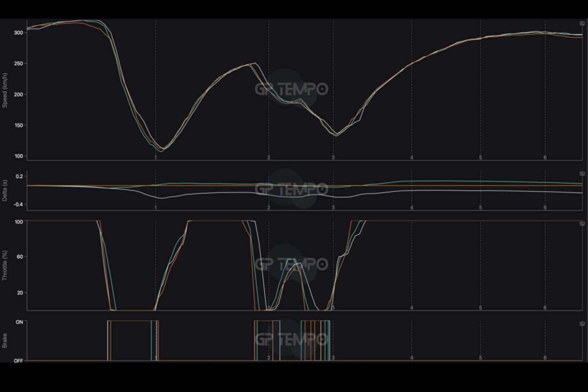Click corner marker 3 in the speed chart
Screen dimensions: 588x392
[x=333, y=158]
